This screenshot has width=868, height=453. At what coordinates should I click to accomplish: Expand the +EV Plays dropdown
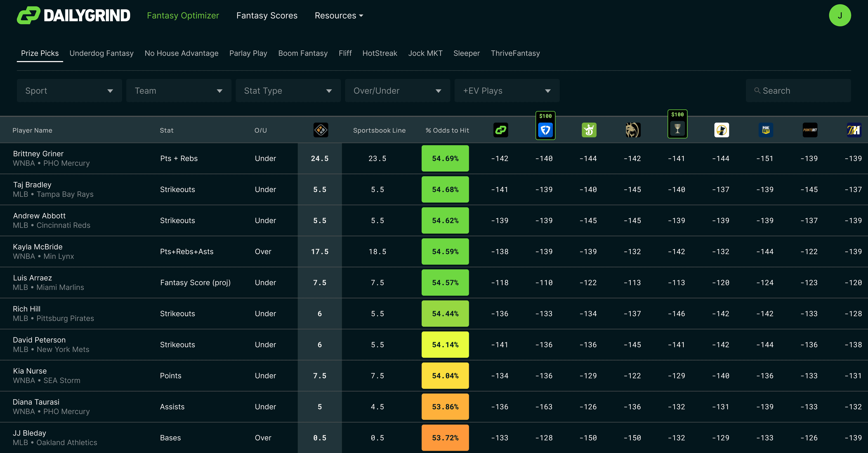click(x=506, y=91)
